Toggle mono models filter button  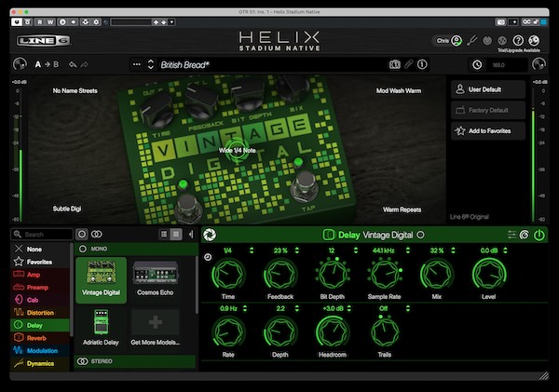[82, 234]
